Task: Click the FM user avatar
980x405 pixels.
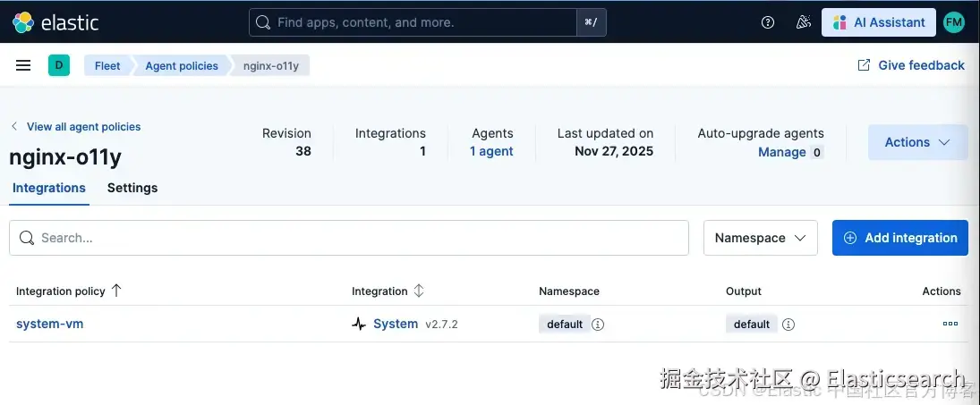Action: point(954,22)
